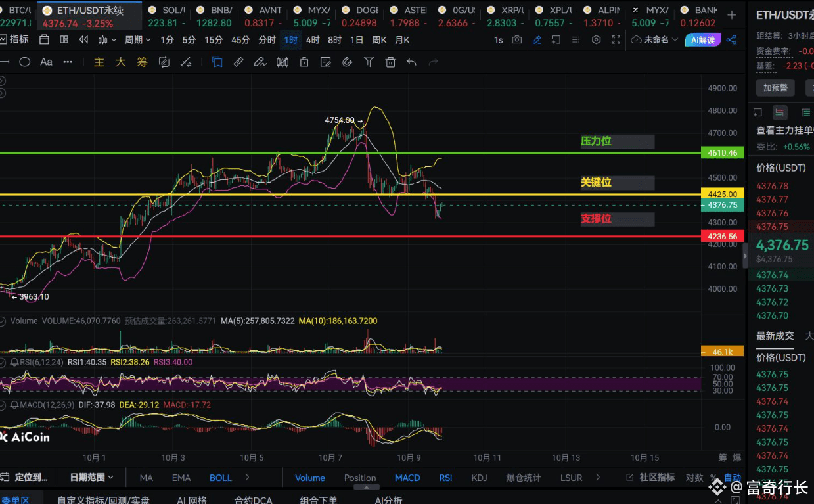814x504 pixels.
Task: Click the screenshot camera icon
Action: coord(517,40)
